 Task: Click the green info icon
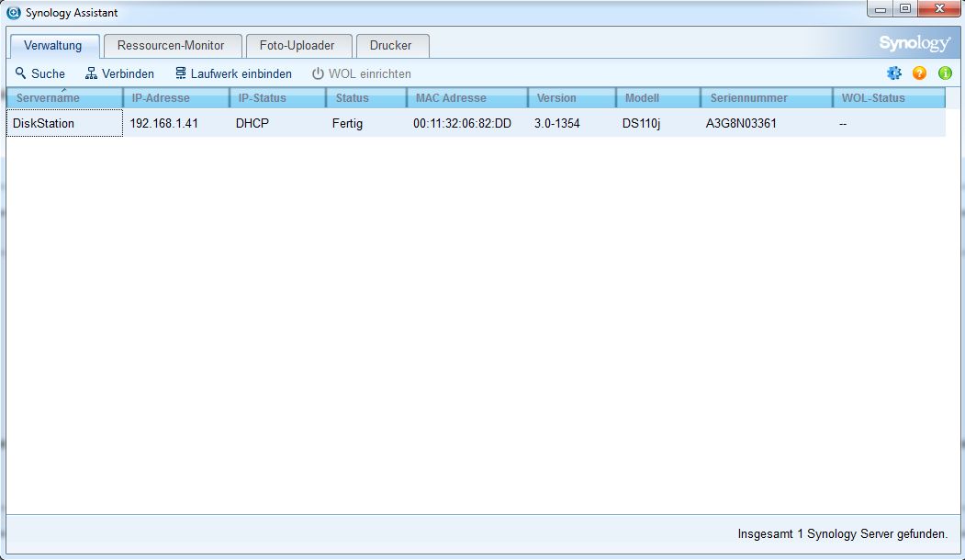coord(945,73)
